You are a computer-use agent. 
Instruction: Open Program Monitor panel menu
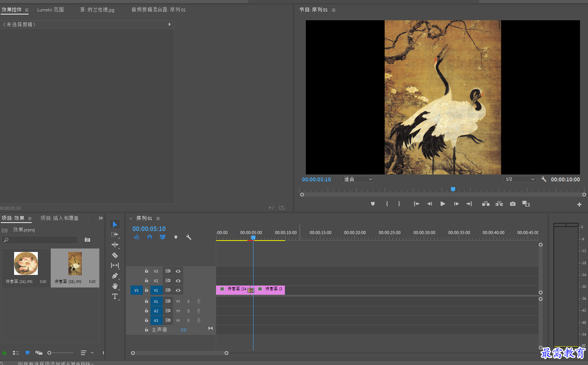(334, 10)
